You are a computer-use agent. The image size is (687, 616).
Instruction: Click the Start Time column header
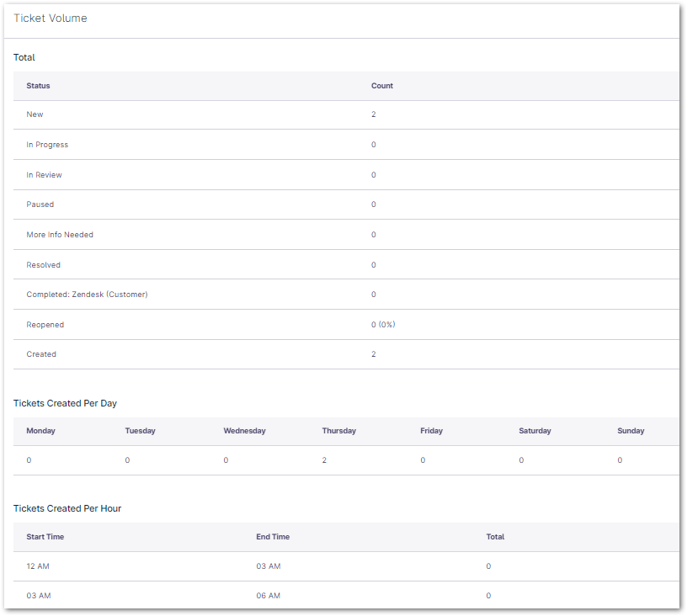tap(45, 537)
